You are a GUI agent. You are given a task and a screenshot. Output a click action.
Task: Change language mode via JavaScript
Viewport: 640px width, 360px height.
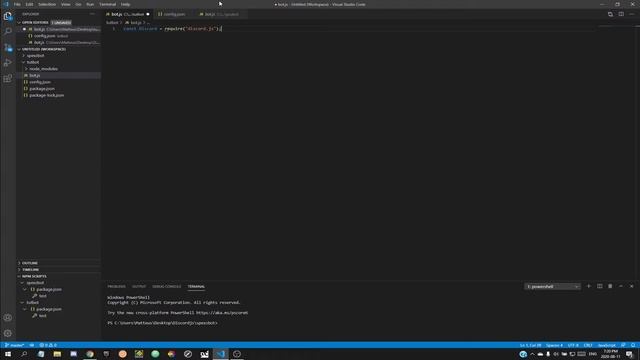click(607, 345)
